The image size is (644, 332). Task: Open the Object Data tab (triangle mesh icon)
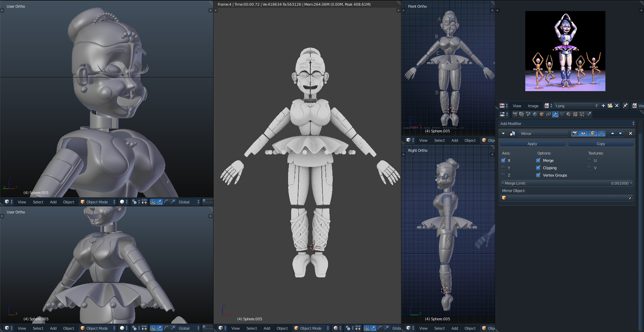562,114
